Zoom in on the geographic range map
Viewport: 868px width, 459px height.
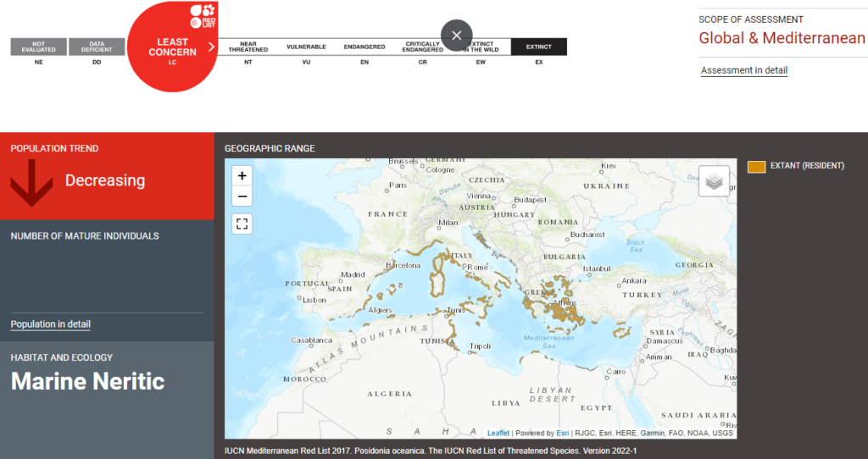(242, 176)
